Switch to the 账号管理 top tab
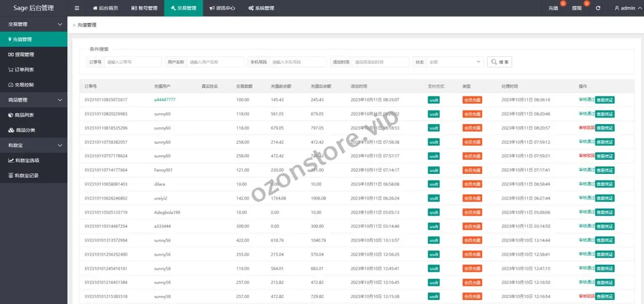 (x=144, y=8)
